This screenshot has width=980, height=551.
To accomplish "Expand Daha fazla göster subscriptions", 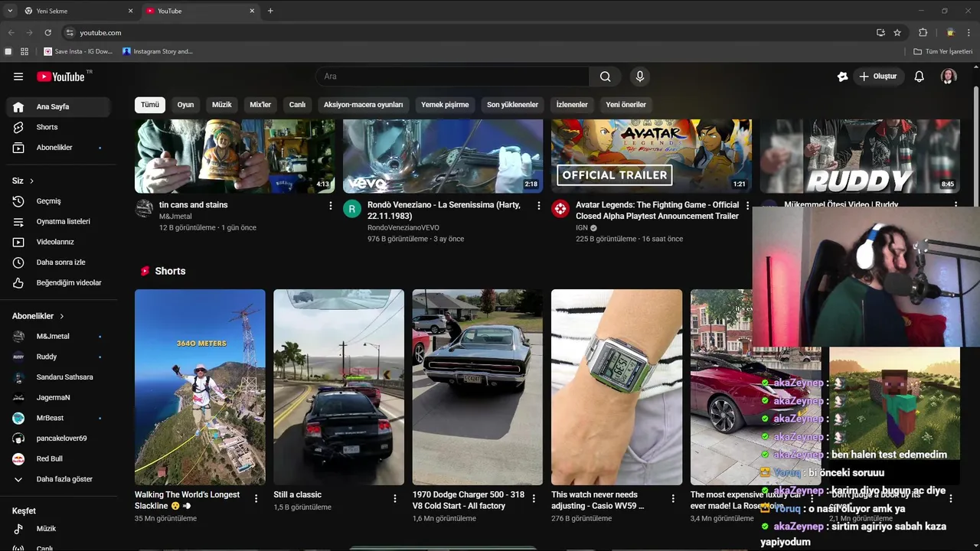I will pyautogui.click(x=58, y=479).
